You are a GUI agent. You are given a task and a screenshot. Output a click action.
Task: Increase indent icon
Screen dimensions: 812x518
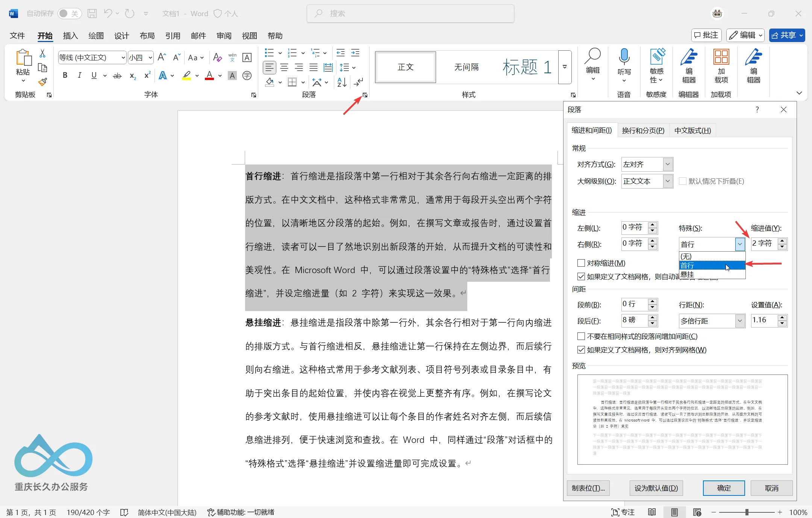point(355,53)
